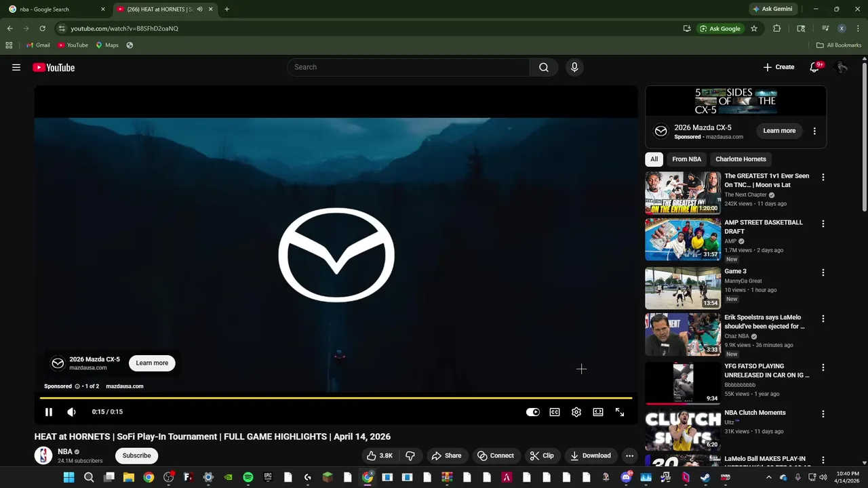The image size is (868, 488).
Task: Subscribe to the NBA channel
Action: tap(137, 455)
